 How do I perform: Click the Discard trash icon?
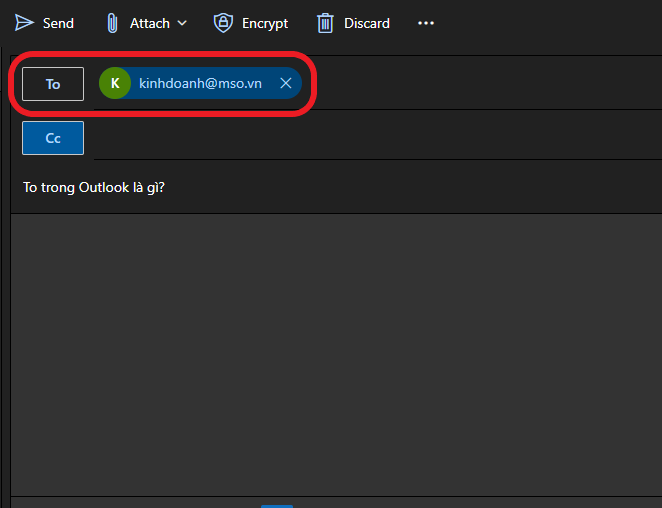click(325, 23)
